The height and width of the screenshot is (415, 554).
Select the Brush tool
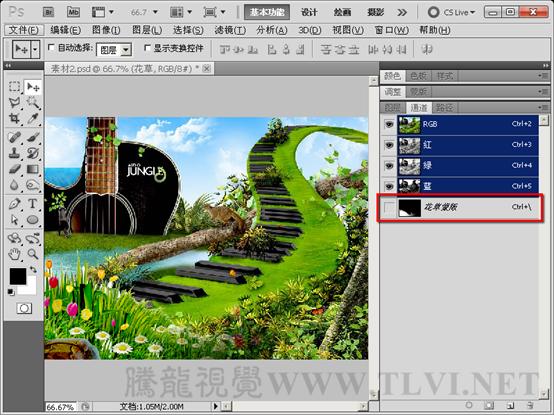[x=33, y=137]
